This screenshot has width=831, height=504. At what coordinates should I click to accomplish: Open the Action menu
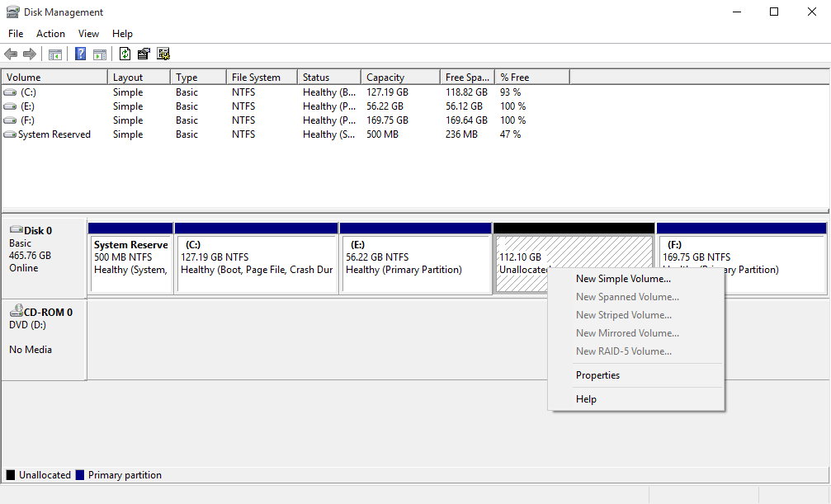[x=50, y=33]
